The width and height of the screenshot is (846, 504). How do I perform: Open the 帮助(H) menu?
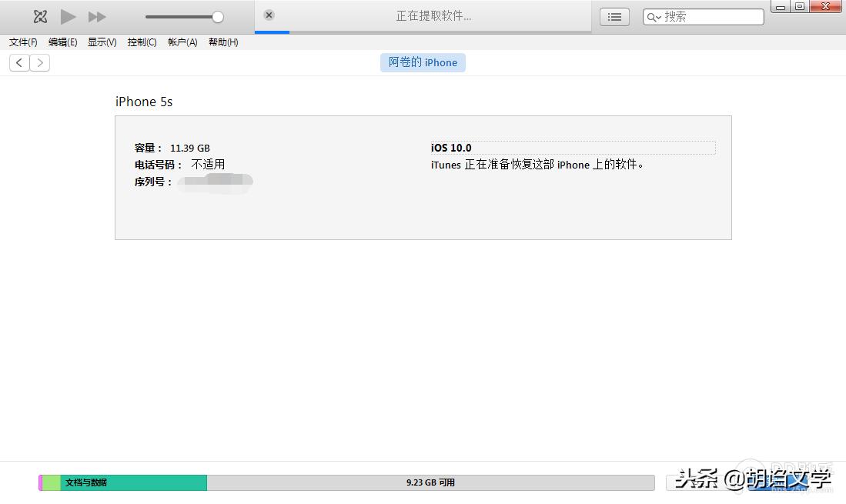tap(223, 42)
